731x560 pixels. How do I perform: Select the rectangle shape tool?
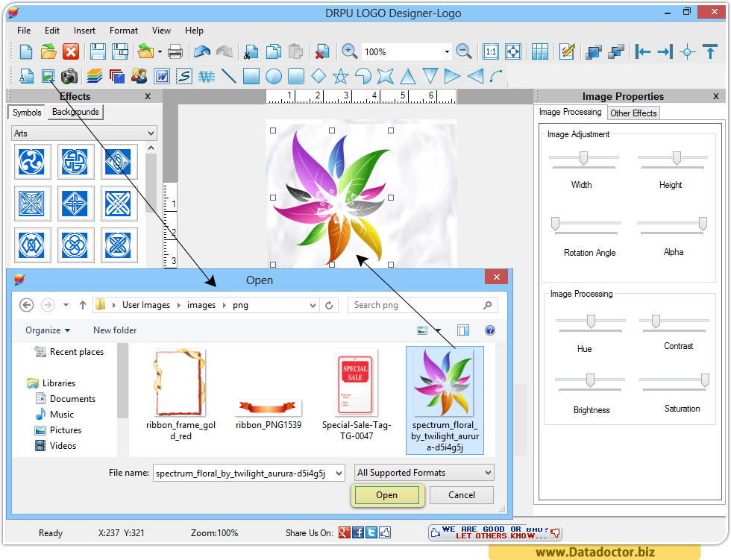click(251, 76)
